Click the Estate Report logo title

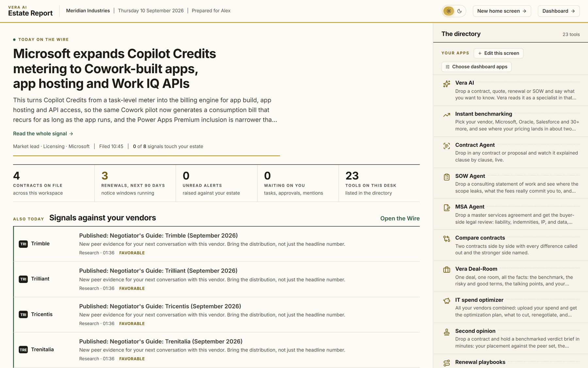(30, 13)
